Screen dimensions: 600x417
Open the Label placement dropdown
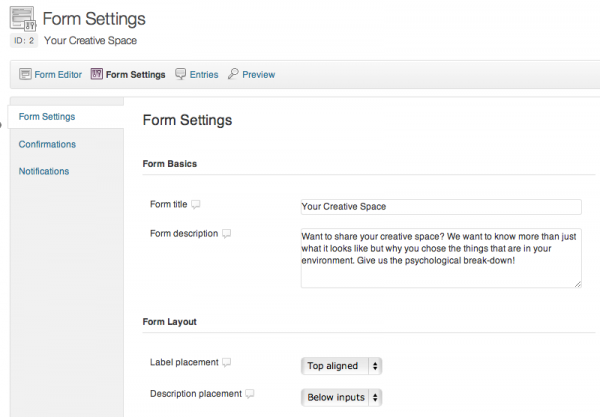tap(341, 366)
